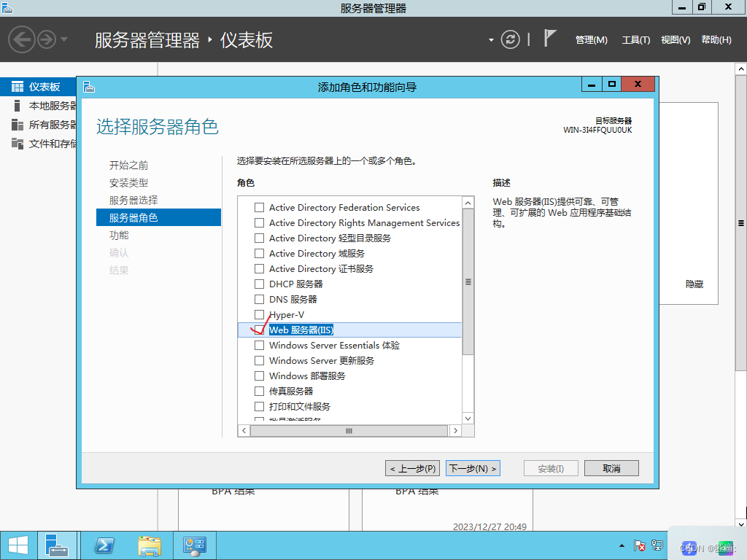Check Windows Server 更新服务 box

click(259, 360)
